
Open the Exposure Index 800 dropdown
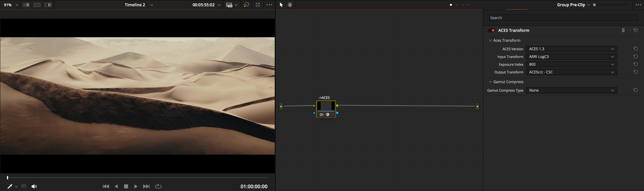tap(571, 64)
